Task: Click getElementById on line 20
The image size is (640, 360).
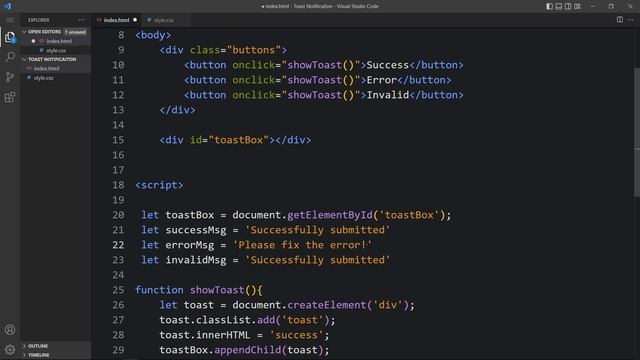Action: coord(330,215)
